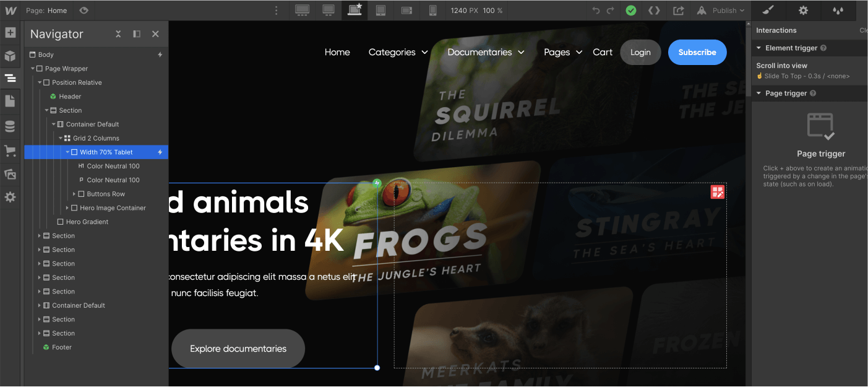
Task: Click the Webflow logo menu
Action: click(10, 10)
